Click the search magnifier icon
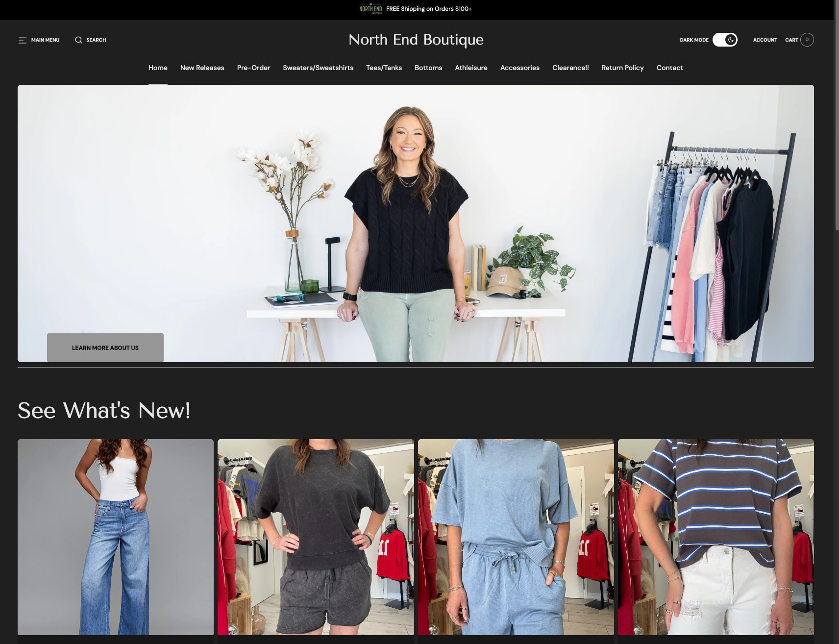Screen dimensions: 839x644 (78, 40)
